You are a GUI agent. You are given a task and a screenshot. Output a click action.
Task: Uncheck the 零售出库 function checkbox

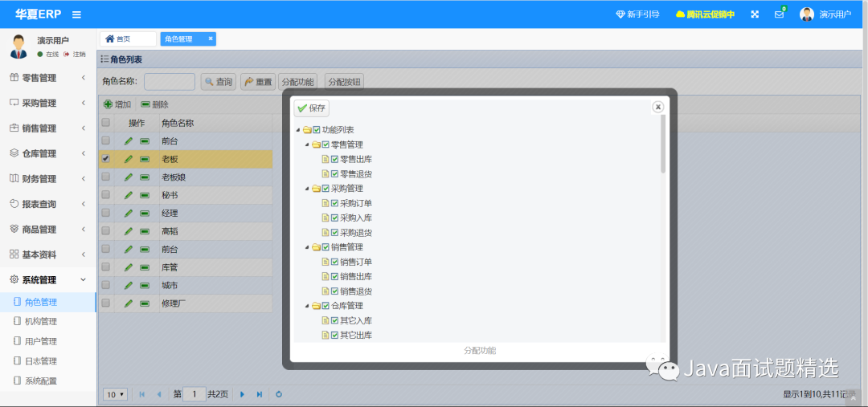334,159
